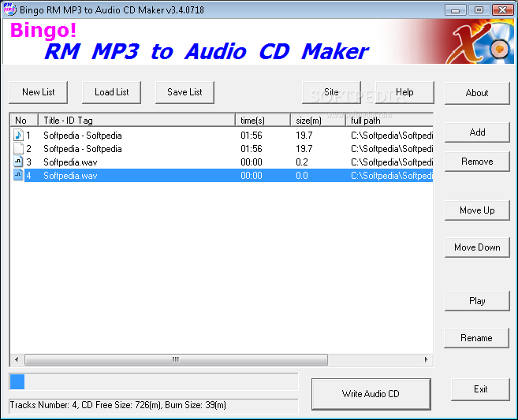Screen dimensions: 518x420
Task: Click the New List button
Action: [39, 92]
